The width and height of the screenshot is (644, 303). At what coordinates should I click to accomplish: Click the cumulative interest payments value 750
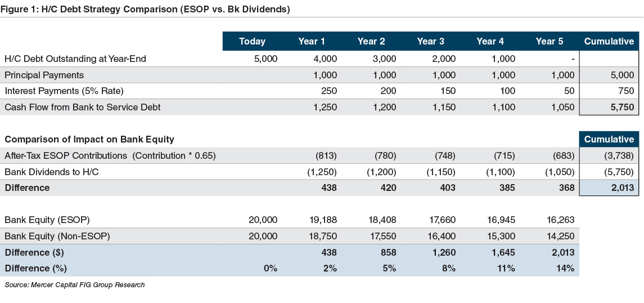(625, 91)
